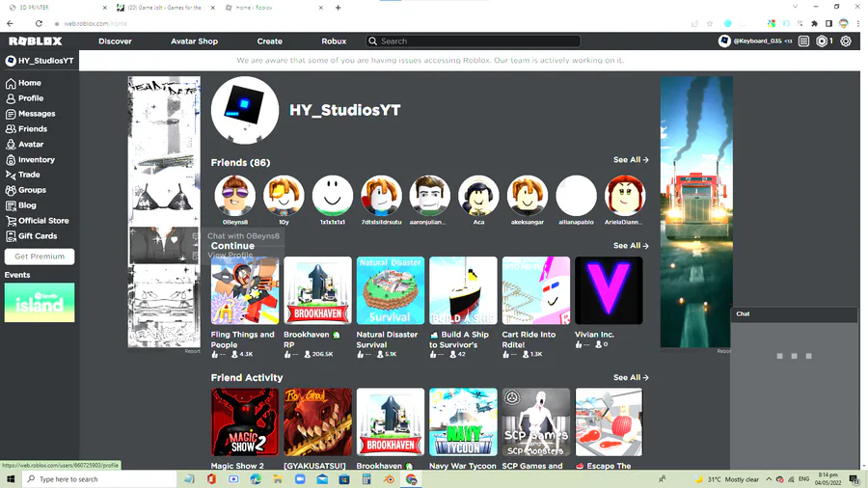This screenshot has height=488, width=868.
Task: Open the tab search dropdown arrow
Action: tap(795, 7)
